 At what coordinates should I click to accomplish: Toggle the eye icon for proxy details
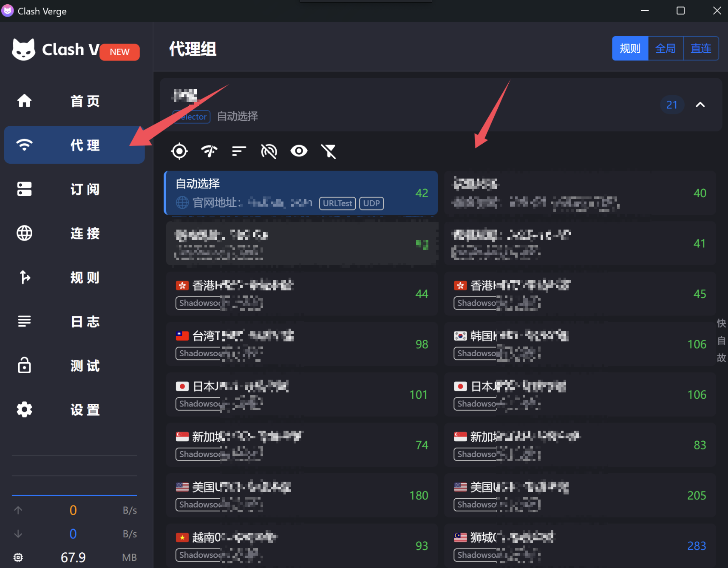coord(299,151)
